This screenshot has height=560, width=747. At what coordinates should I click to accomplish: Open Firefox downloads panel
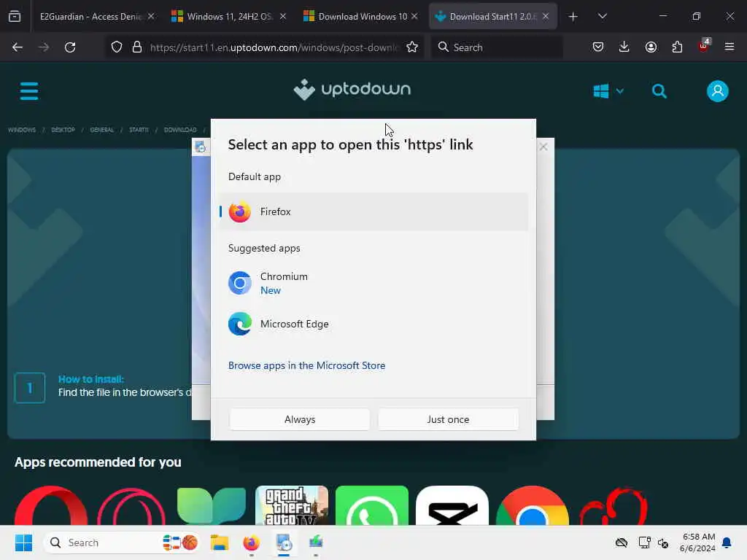coord(624,47)
